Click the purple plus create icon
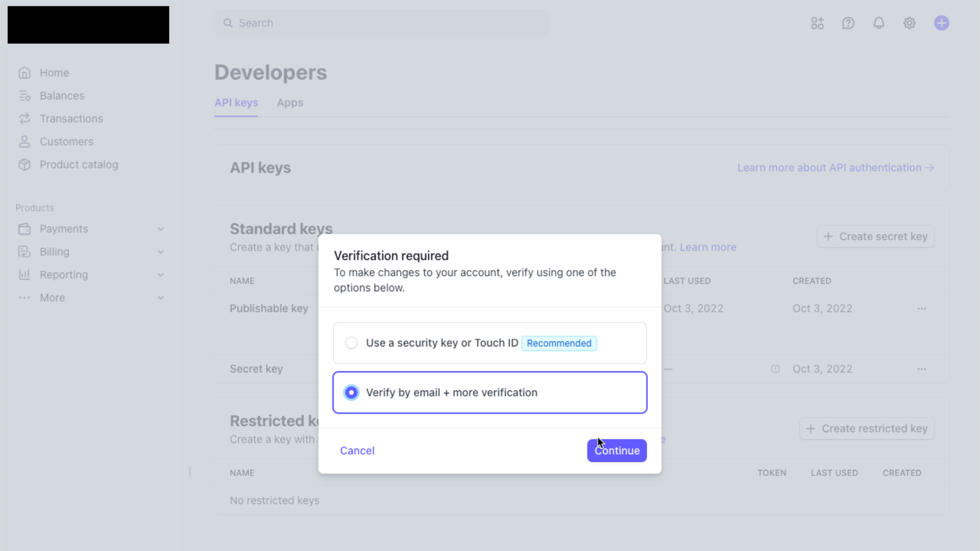The image size is (980, 551). click(941, 23)
